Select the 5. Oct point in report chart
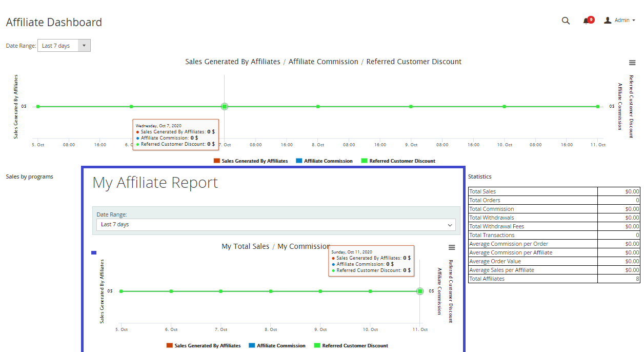The image size is (644, 352). point(121,291)
